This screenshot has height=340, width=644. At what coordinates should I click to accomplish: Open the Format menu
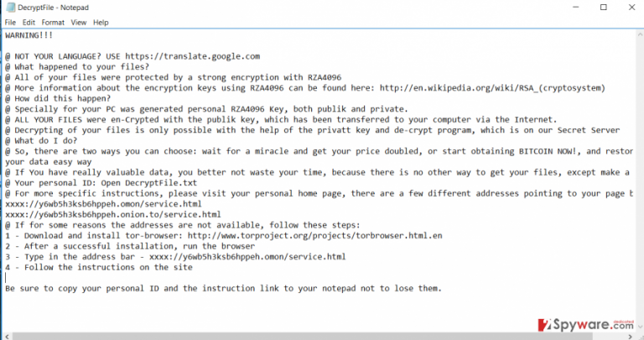tap(53, 23)
